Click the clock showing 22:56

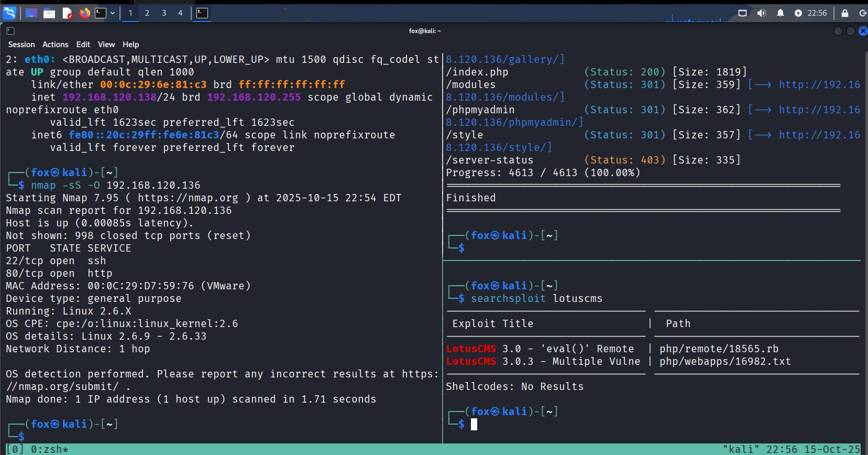pos(817,13)
